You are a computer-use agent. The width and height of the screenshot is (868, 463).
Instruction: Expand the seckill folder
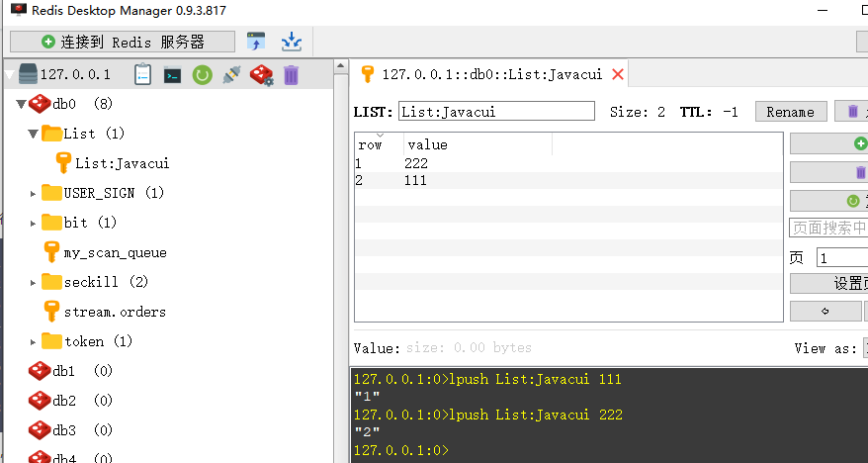point(33,282)
